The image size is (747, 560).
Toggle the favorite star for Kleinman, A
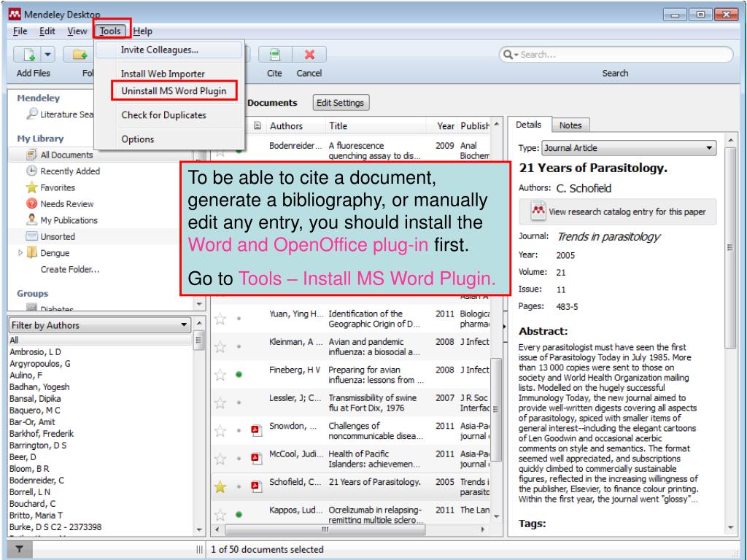[x=220, y=346]
